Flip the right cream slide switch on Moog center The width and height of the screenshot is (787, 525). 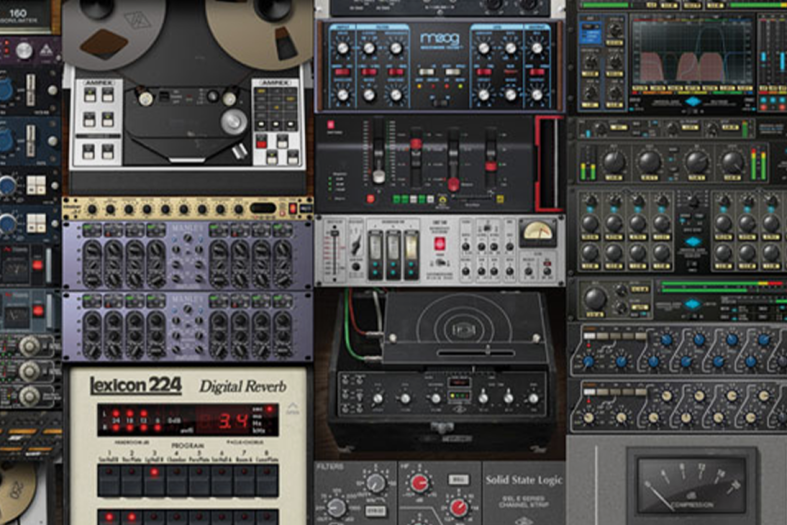[x=454, y=72]
